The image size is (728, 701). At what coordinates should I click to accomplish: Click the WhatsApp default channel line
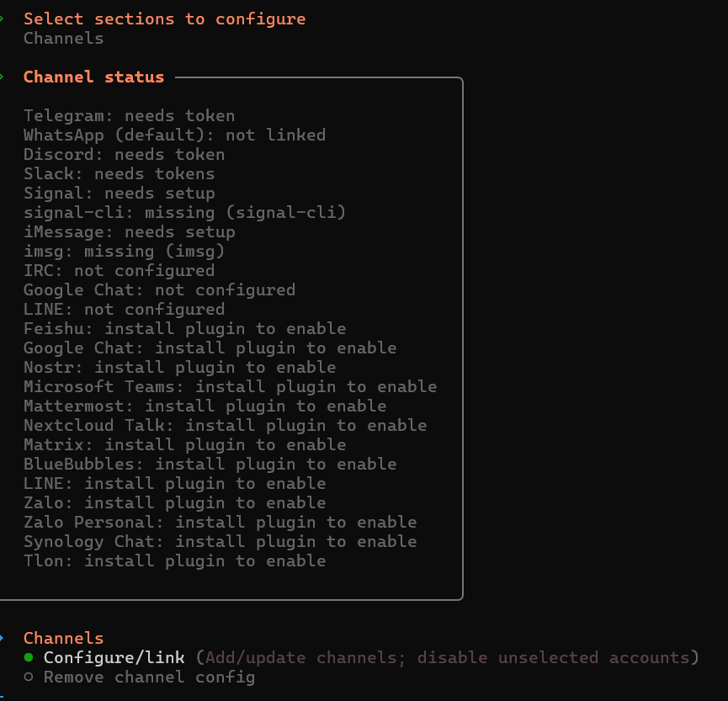point(174,135)
